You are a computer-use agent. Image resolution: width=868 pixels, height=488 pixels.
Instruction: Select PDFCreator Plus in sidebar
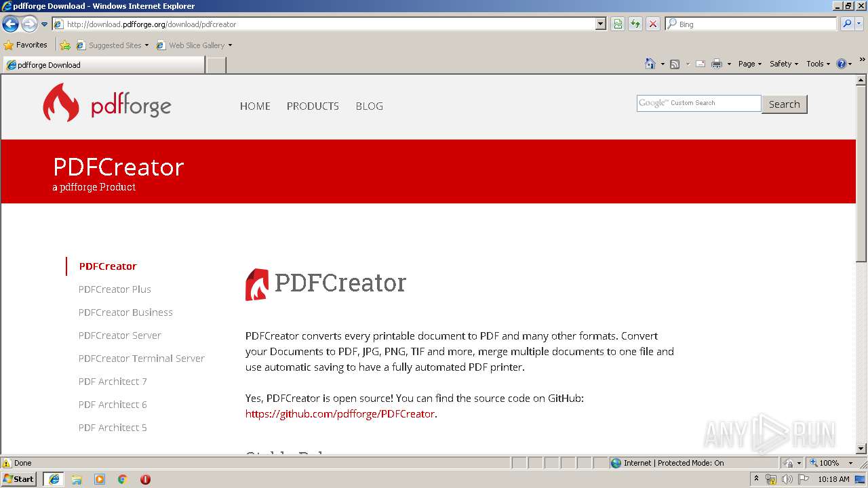(115, 289)
